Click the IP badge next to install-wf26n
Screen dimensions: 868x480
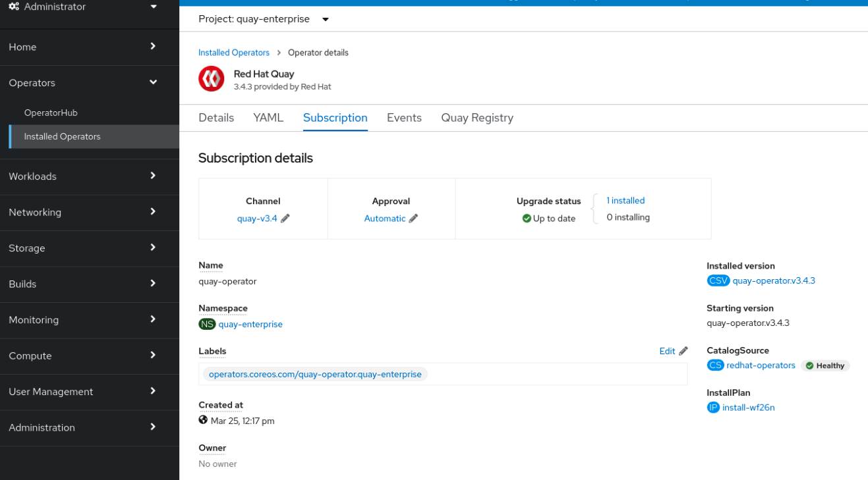click(713, 407)
